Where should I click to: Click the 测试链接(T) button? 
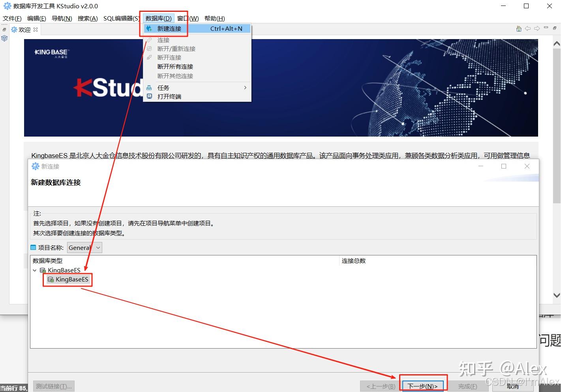point(54,386)
